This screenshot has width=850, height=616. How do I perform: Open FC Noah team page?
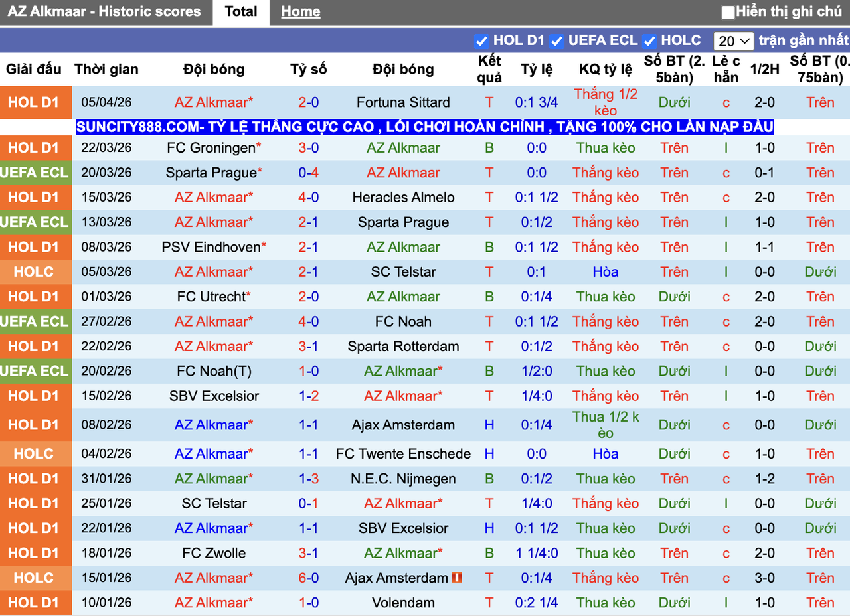403,321
